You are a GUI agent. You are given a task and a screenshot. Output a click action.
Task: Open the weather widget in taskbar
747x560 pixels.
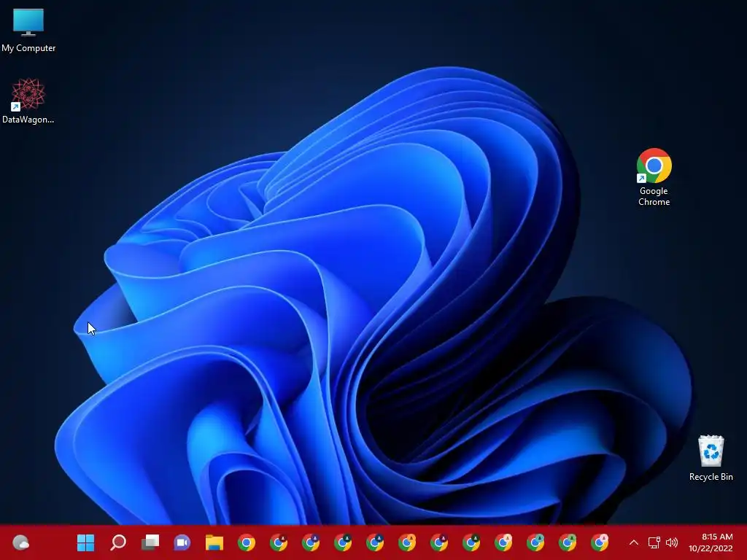[x=20, y=542]
